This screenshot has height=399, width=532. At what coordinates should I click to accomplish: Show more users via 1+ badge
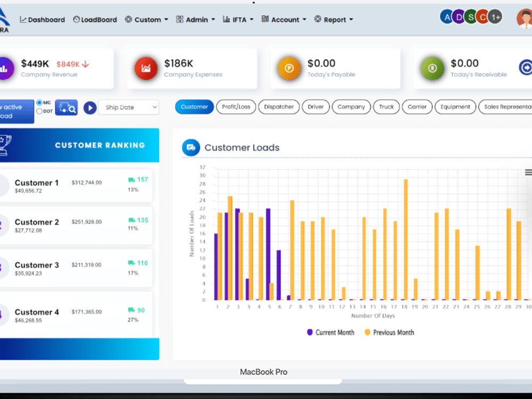coord(496,16)
